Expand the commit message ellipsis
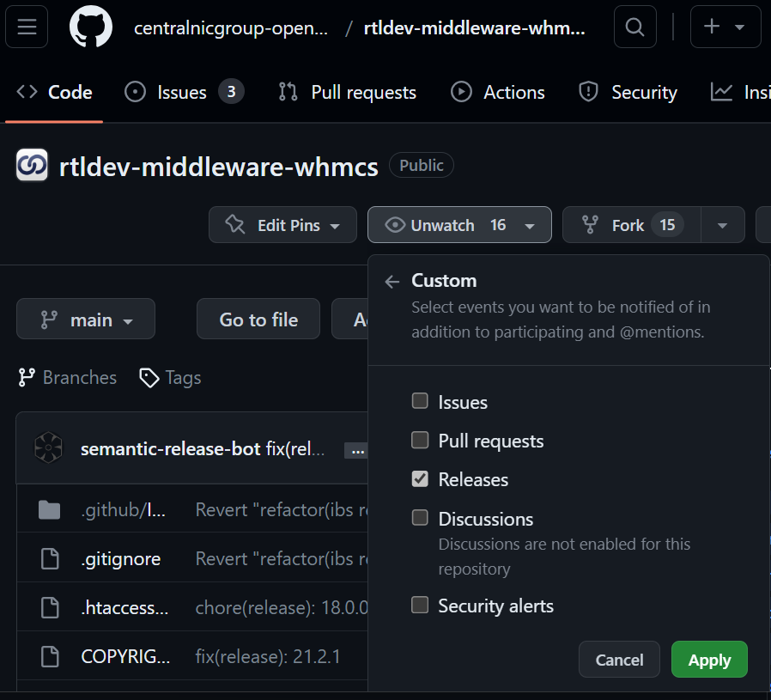This screenshot has width=771, height=700. coord(357,450)
